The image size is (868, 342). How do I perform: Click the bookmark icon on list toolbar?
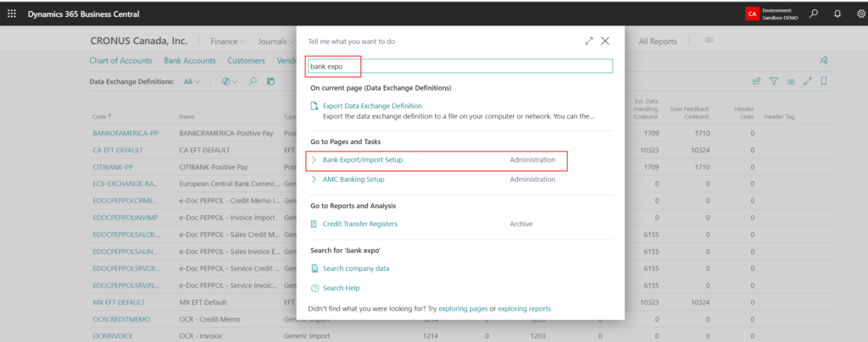(x=824, y=81)
